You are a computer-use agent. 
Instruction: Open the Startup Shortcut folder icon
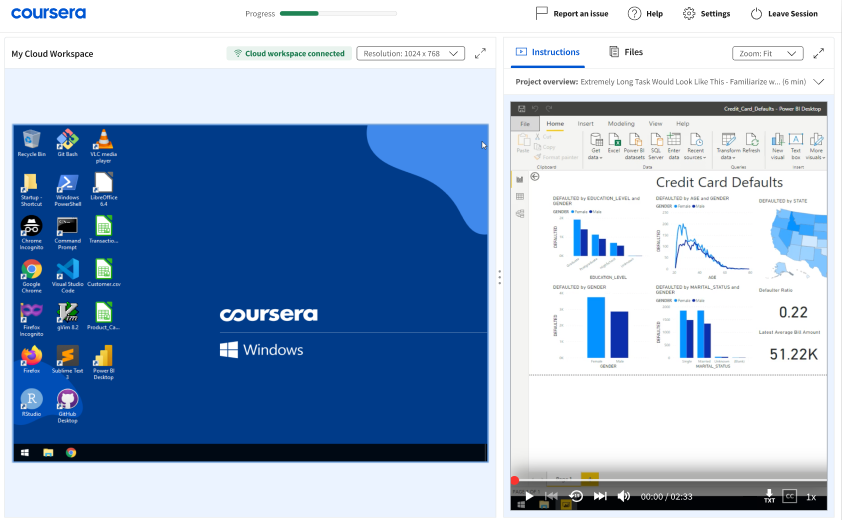tap(31, 190)
